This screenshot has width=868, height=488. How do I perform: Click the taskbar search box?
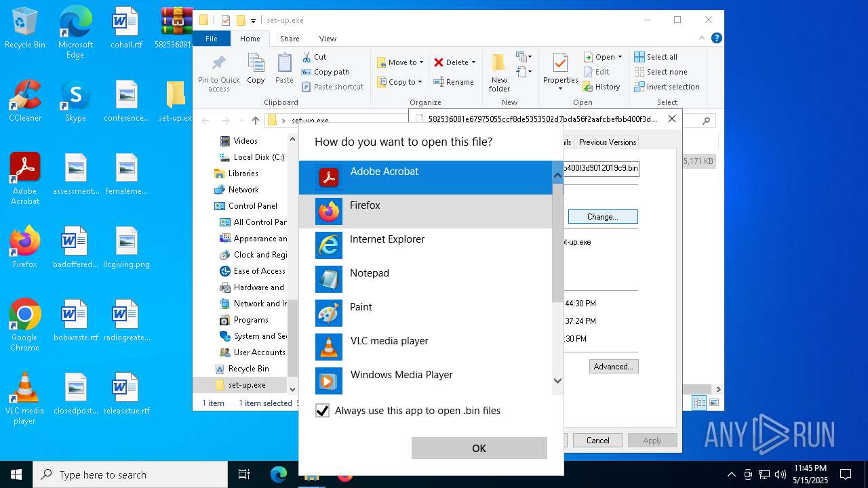pos(130,474)
